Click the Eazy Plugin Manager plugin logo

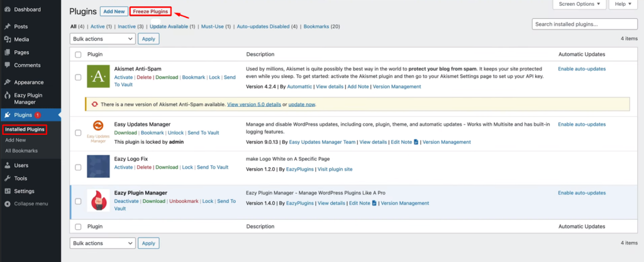[98, 200]
